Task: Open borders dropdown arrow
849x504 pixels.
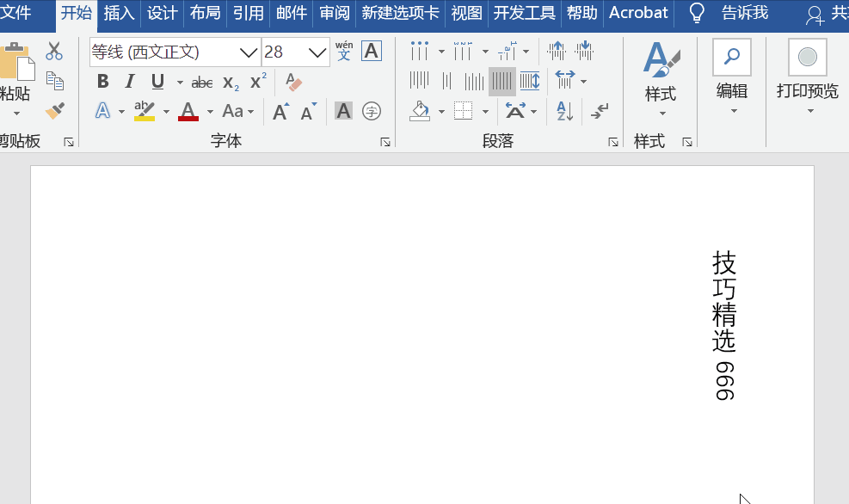Action: [485, 112]
